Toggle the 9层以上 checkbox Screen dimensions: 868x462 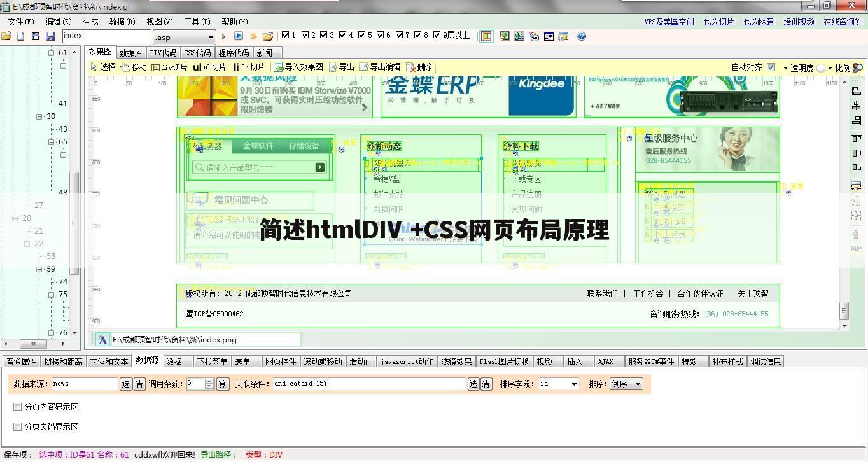tap(438, 35)
